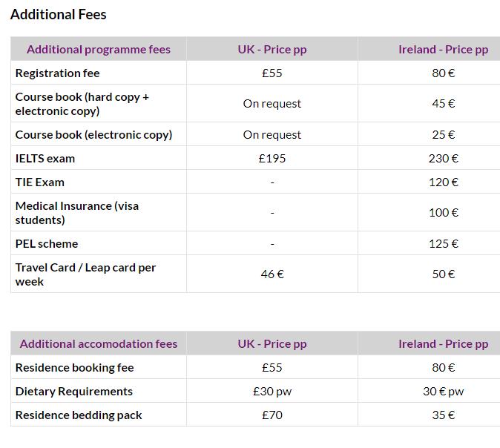Click the £70 bedding pack UK price
This screenshot has height=448, width=500.
coord(272,415)
